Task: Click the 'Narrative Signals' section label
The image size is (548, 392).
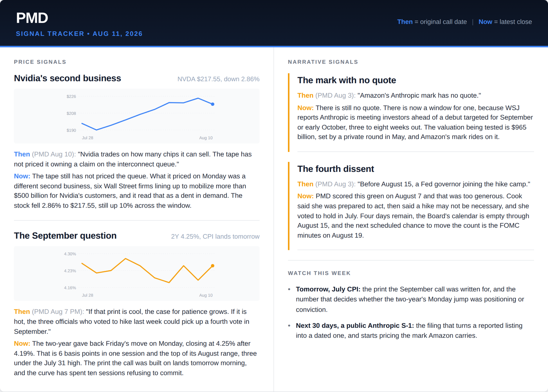Action: click(x=323, y=62)
